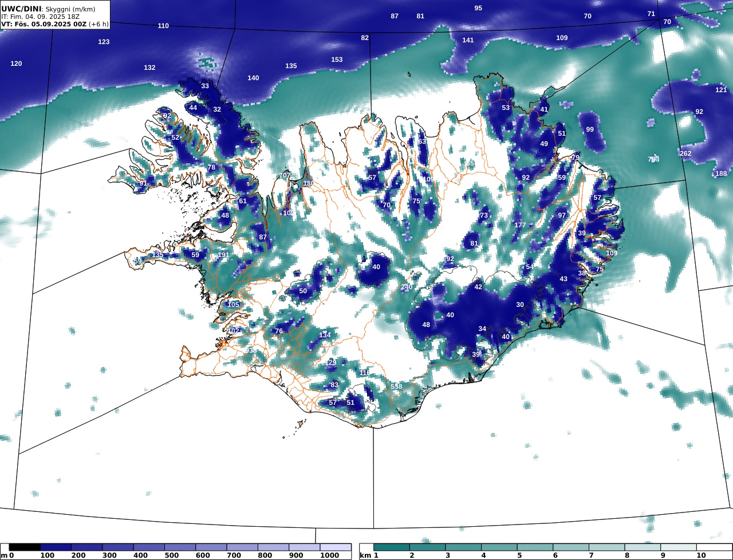Click visibility value 53 in the northeast
This screenshot has height=560, width=733.
[x=506, y=108]
